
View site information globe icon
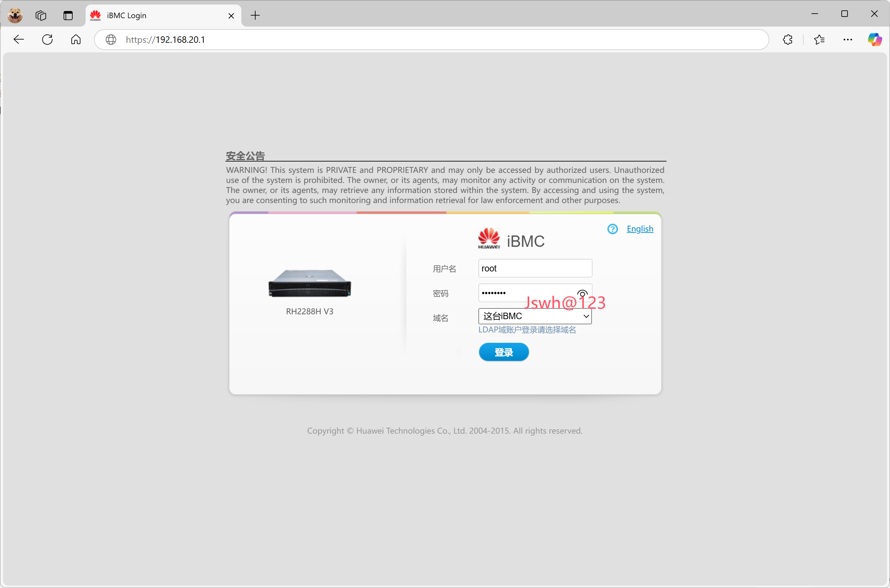pyautogui.click(x=111, y=39)
